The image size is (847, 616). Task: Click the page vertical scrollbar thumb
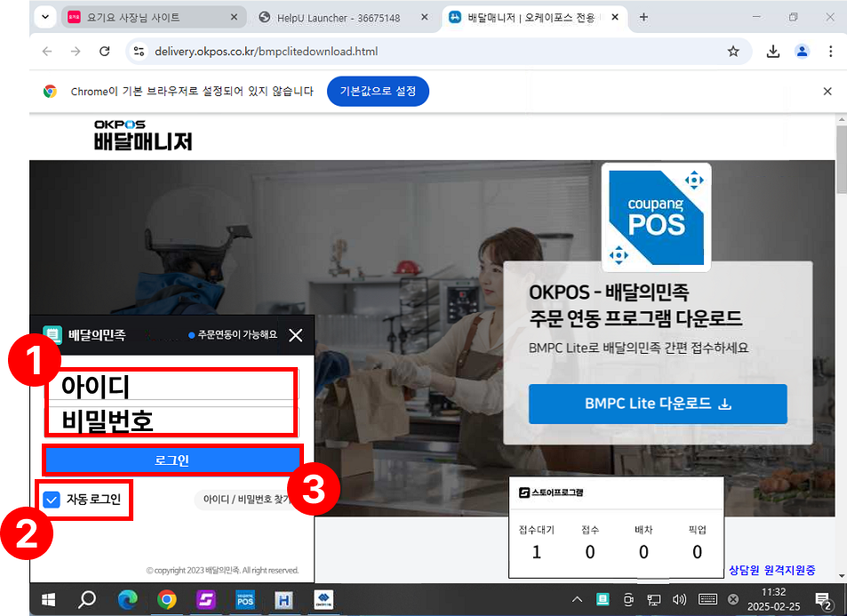[x=841, y=159]
